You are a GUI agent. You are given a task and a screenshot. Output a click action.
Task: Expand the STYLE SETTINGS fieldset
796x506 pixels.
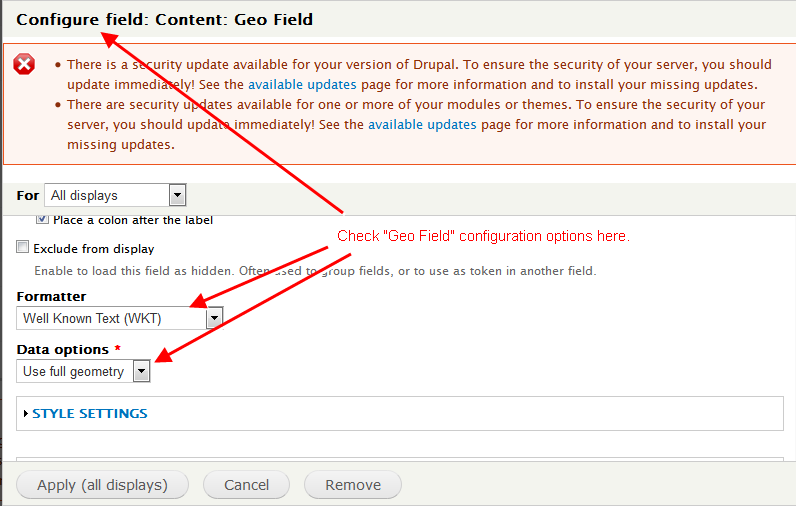pyautogui.click(x=90, y=414)
